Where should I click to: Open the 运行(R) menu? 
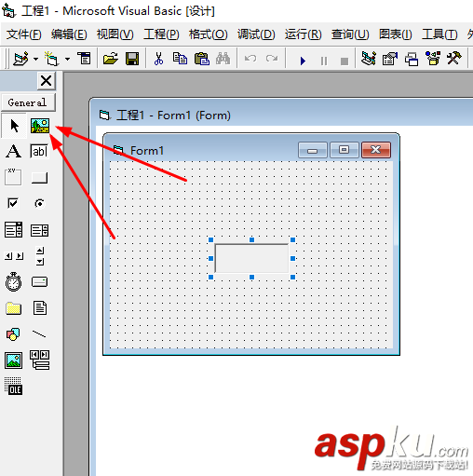[304, 34]
